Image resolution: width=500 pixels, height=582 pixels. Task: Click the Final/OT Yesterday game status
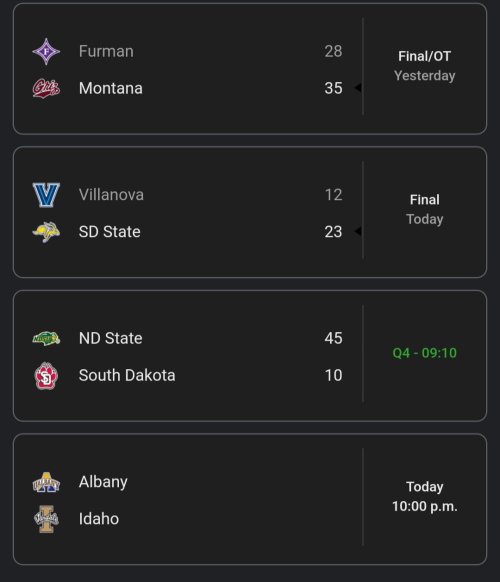pyautogui.click(x=425, y=66)
